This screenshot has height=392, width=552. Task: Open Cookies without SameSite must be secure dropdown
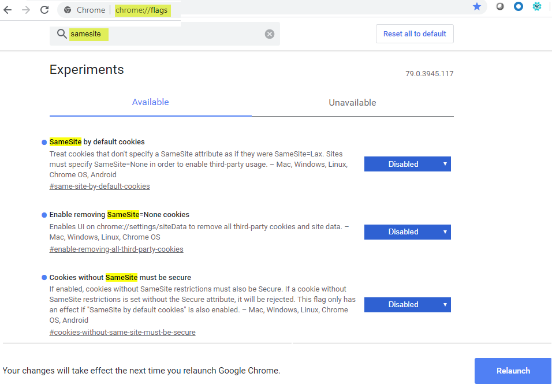pos(407,304)
